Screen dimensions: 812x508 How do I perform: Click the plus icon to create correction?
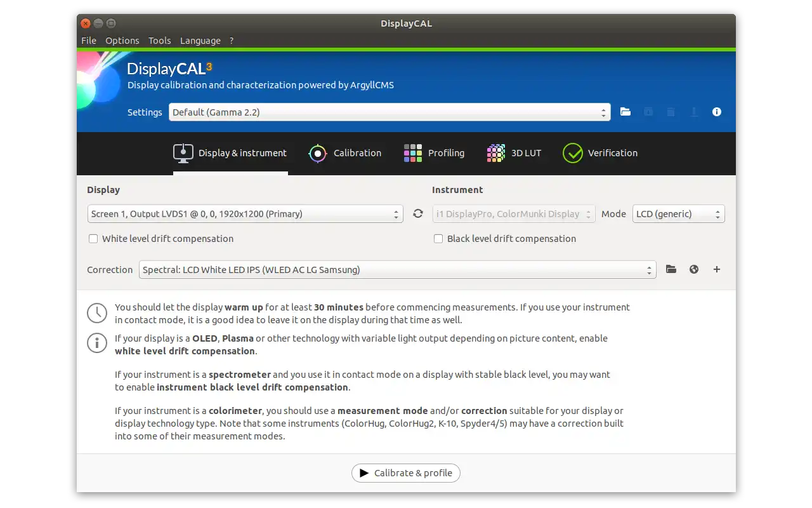tap(717, 270)
